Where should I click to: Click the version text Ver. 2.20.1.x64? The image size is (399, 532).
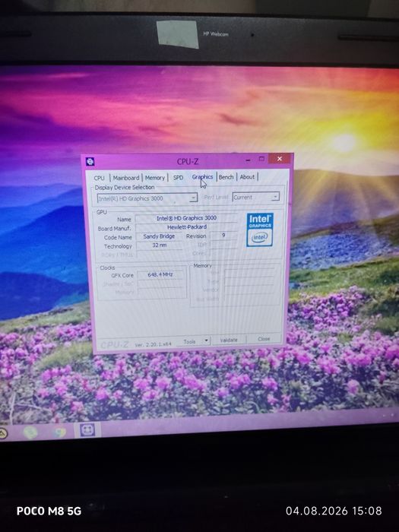pos(153,344)
